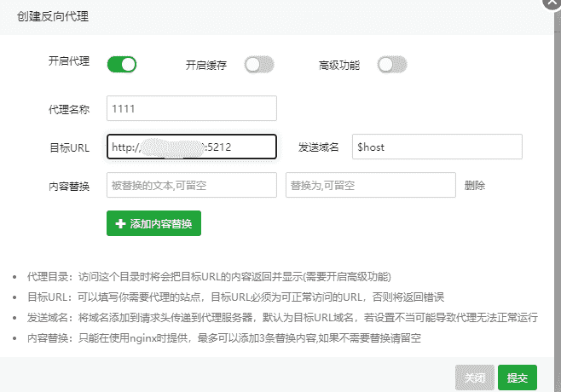The image size is (561, 392).
Task: Click the 开启缓存 label
Action: coord(206,65)
